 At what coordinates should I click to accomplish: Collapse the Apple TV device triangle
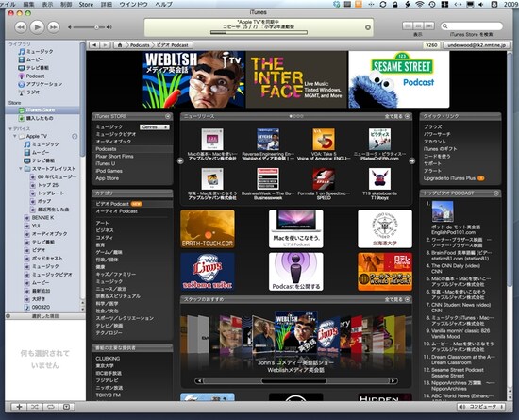(x=14, y=136)
